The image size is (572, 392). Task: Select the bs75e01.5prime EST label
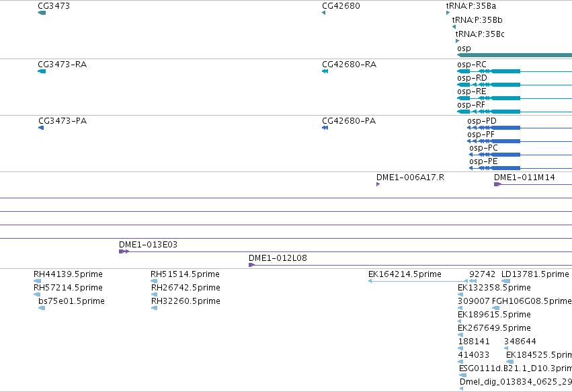(x=71, y=301)
